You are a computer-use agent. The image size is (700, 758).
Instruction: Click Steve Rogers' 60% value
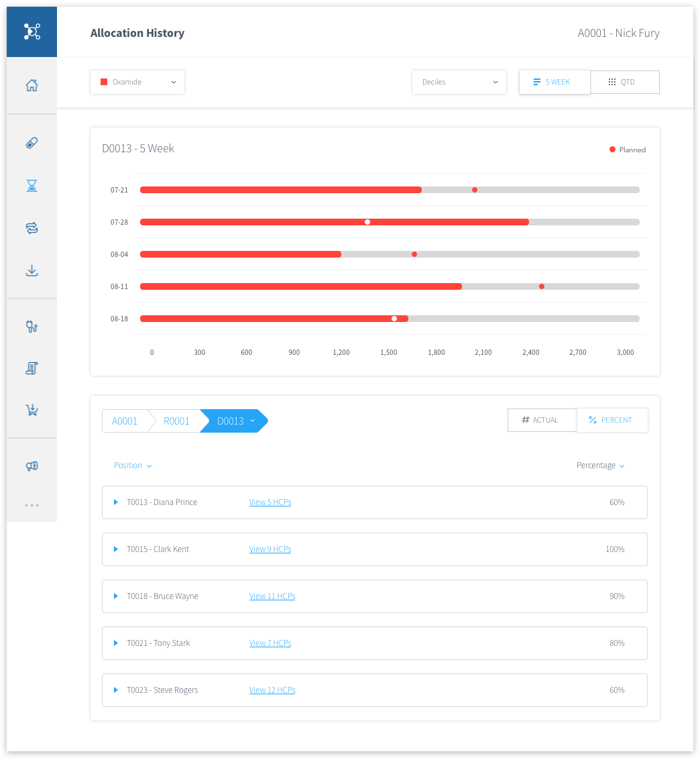coord(617,690)
